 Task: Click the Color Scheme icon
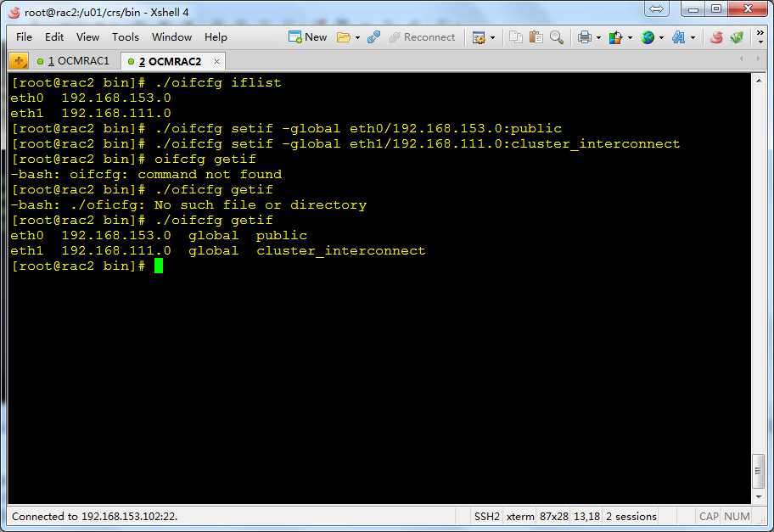click(616, 37)
